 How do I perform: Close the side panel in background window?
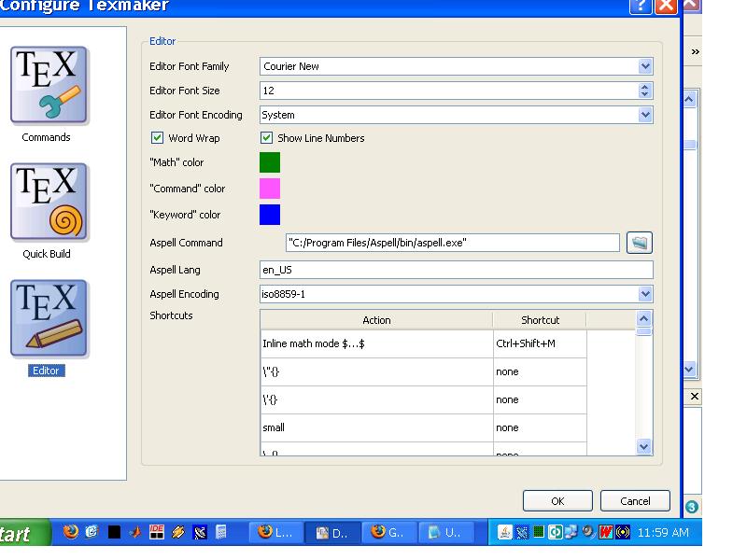tap(695, 396)
